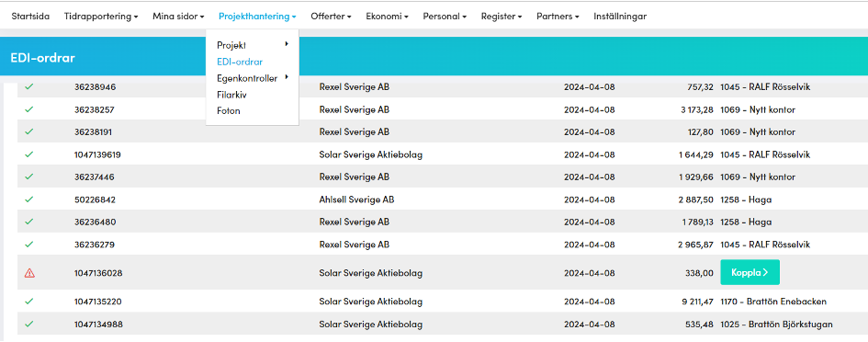Click order number 36238257
Viewport: 868px width, 342px height.
(x=94, y=109)
